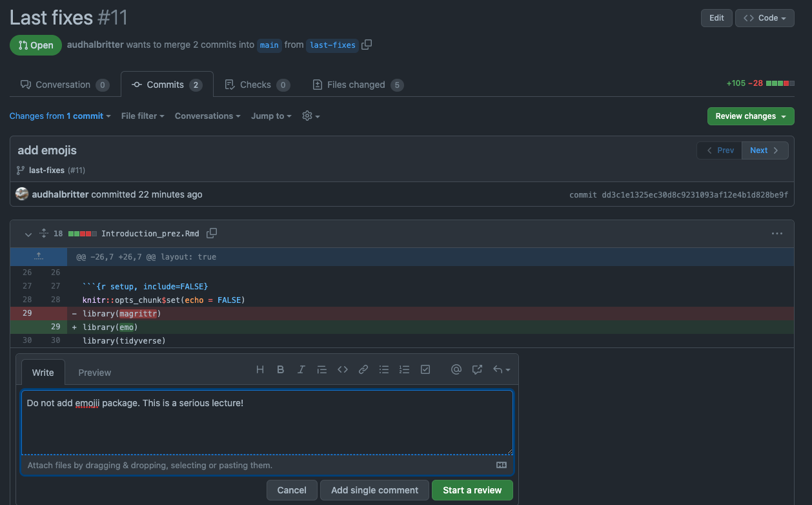This screenshot has width=812, height=505.
Task: Copy the Introduction_prez.Rmd file path
Action: click(212, 233)
